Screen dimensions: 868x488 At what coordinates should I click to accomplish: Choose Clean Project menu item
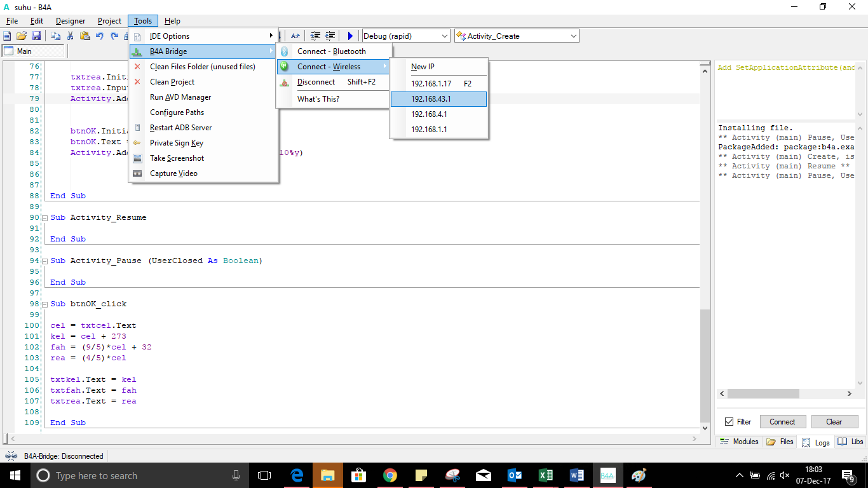[203, 82]
